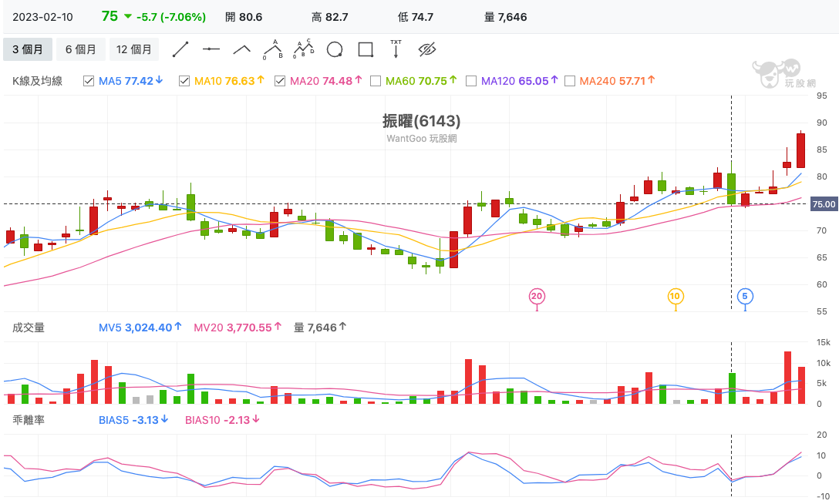This screenshot has width=839, height=504.
Task: Click the price change -5.7 (-7.06%)
Action: coord(171,17)
